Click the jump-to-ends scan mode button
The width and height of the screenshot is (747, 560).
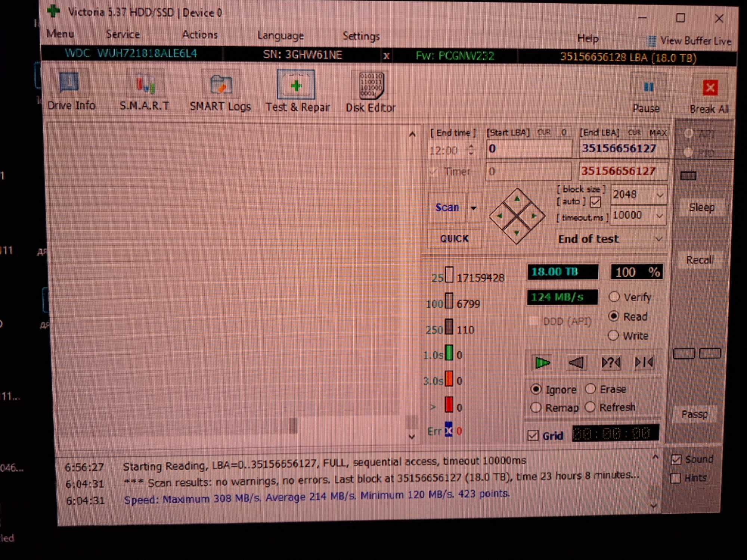click(644, 362)
